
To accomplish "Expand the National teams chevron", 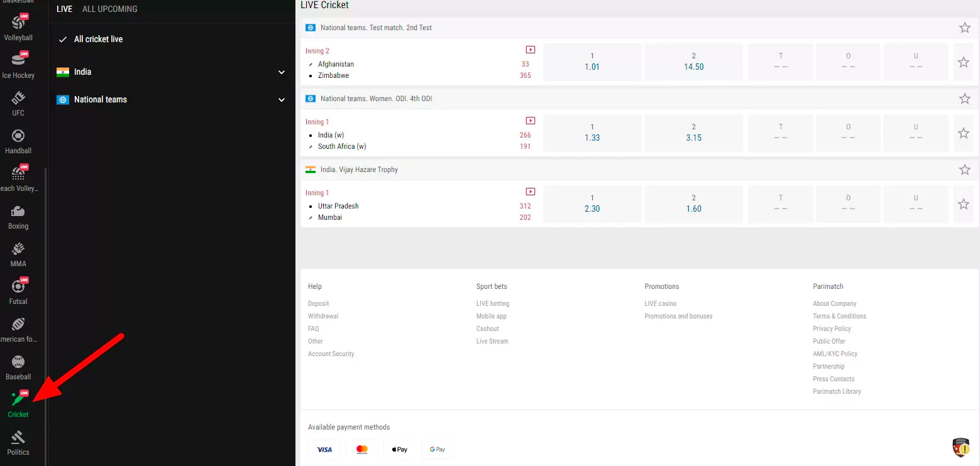I will coord(282,100).
